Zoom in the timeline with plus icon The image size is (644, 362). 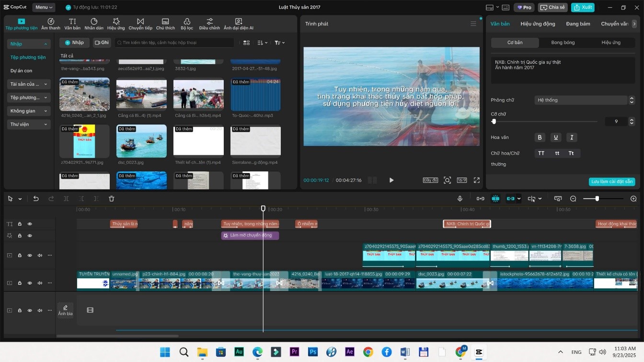click(x=633, y=199)
